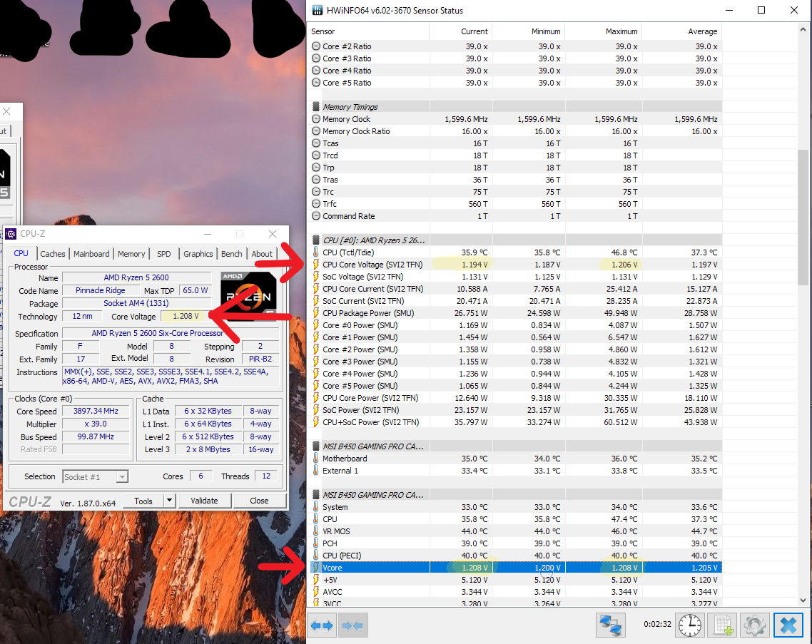Click the thermometer icon beside CPU (Tctl/Tdie)
This screenshot has height=644, width=812.
[x=316, y=252]
